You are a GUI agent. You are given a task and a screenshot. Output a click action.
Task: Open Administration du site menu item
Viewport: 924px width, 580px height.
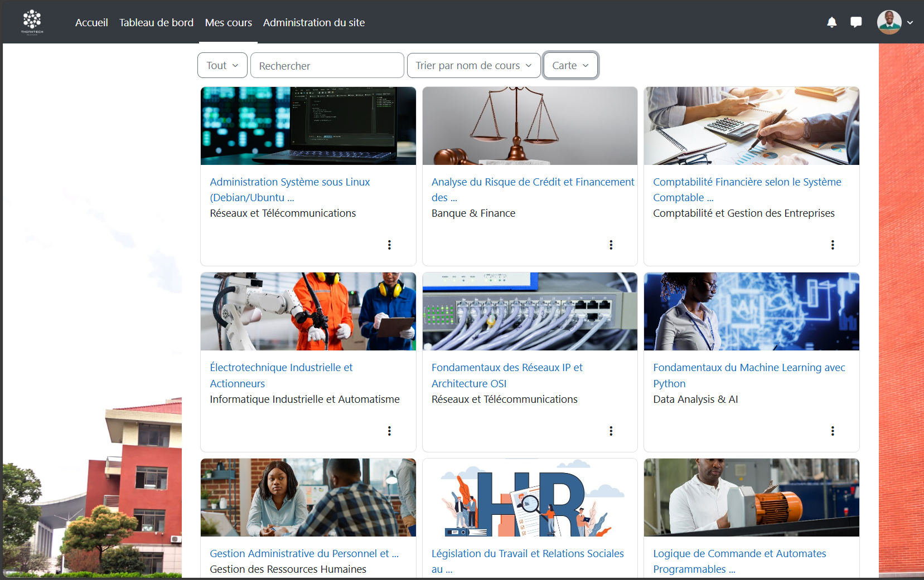click(x=313, y=22)
